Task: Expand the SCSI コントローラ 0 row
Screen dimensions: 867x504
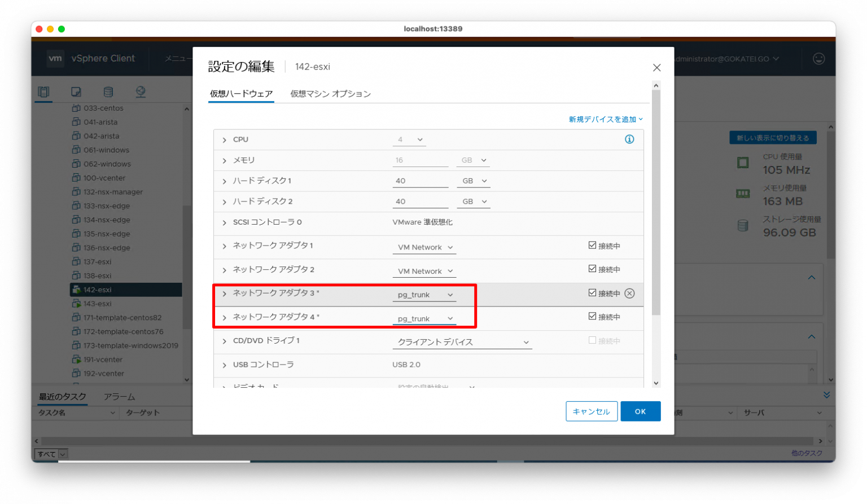Action: [224, 222]
